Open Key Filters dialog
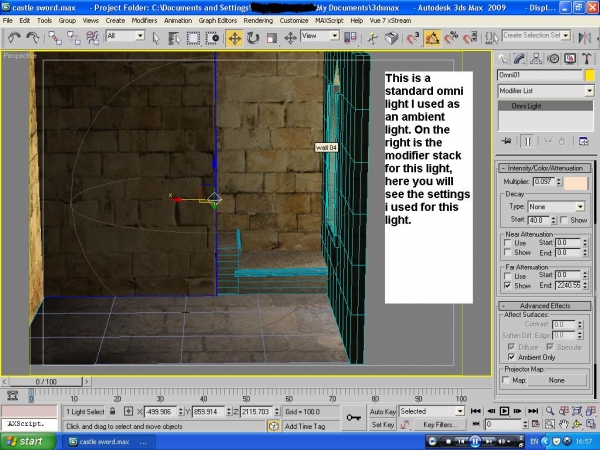 pyautogui.click(x=439, y=424)
